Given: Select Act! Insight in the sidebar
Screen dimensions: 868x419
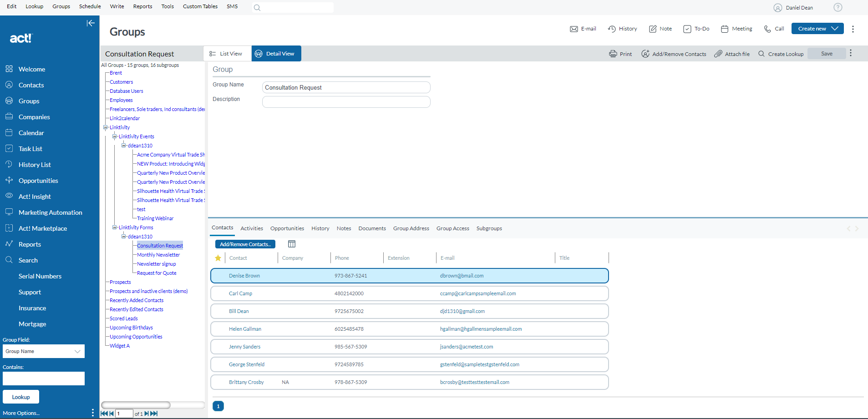Looking at the screenshot, I should [34, 196].
